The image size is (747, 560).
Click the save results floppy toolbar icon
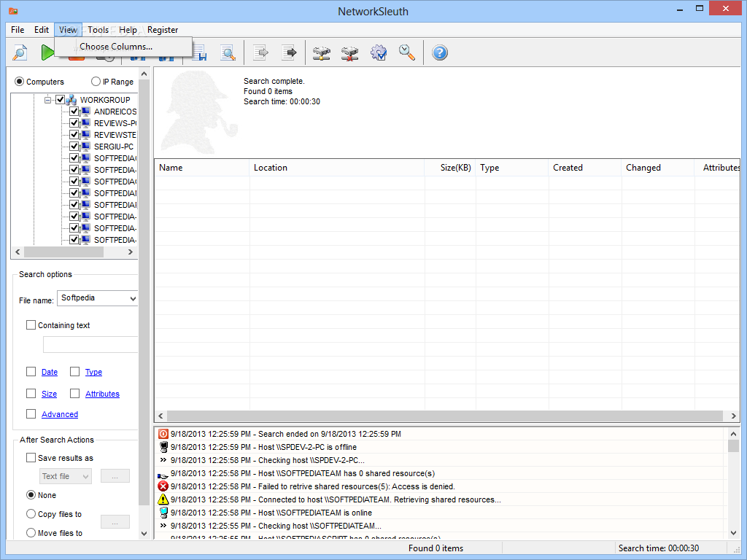point(200,53)
